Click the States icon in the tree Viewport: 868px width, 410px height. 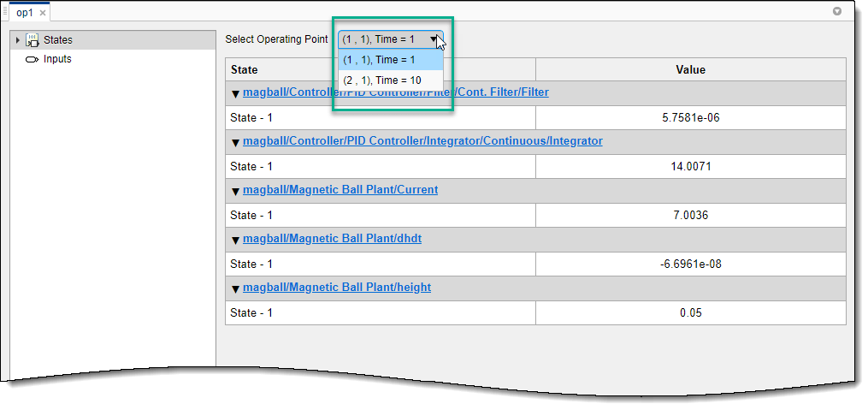[32, 39]
